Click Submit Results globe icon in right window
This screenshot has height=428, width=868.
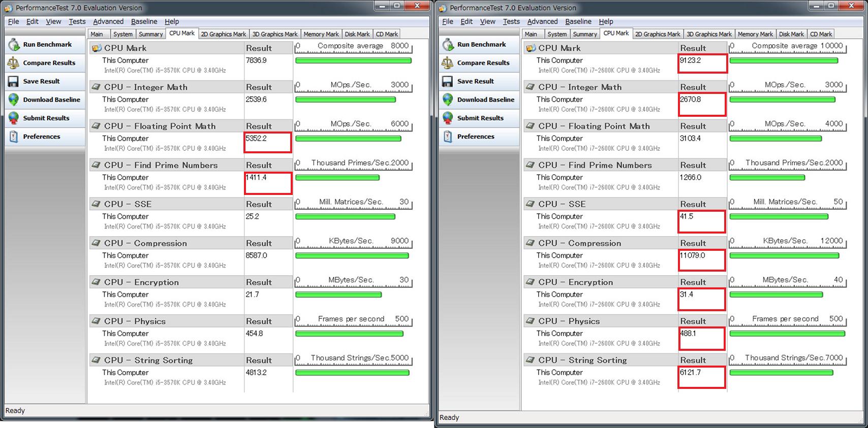(x=448, y=118)
